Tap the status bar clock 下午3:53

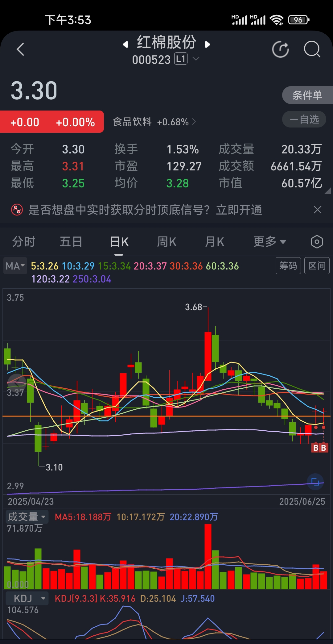(x=68, y=20)
